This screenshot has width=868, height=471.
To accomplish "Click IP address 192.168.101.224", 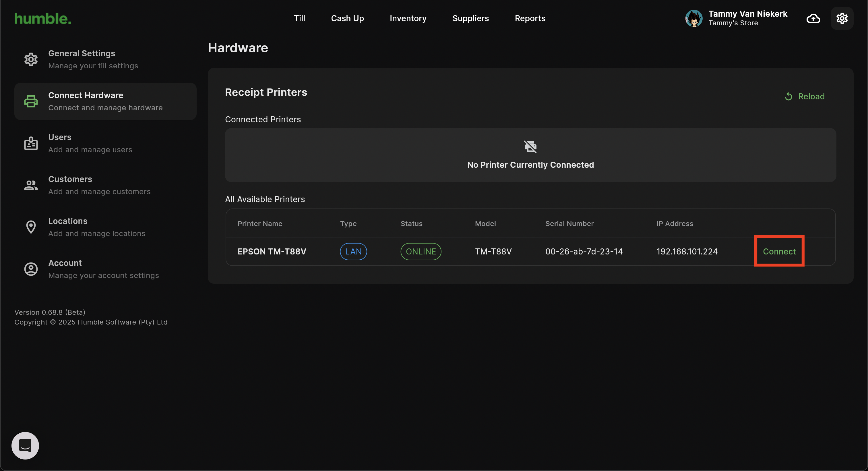I will (x=687, y=252).
